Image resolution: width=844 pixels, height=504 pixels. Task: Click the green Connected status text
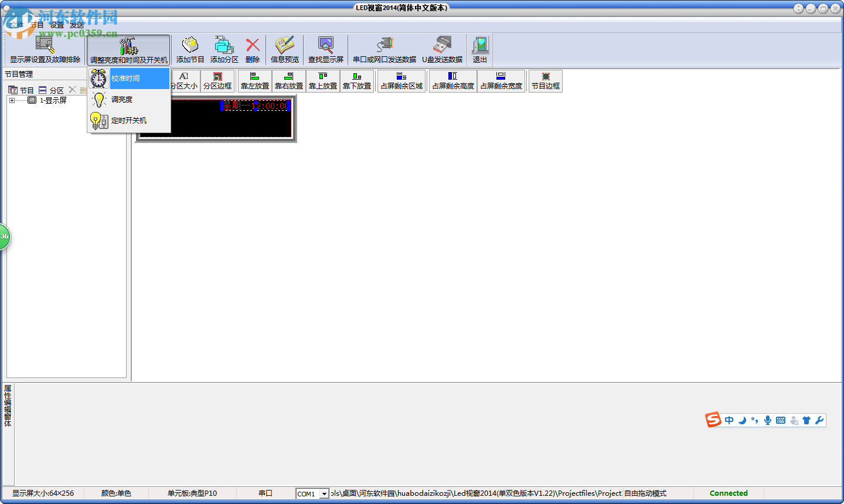tap(729, 493)
